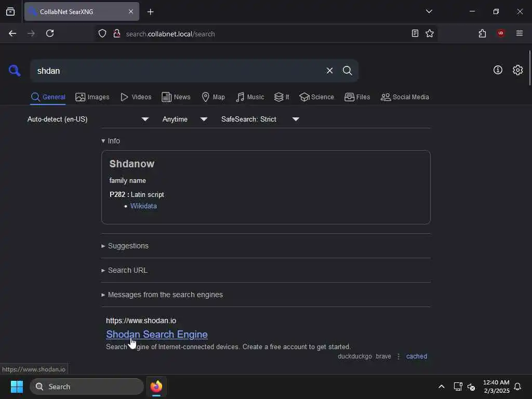Open cached version of result
This screenshot has width=532, height=399.
tap(417, 356)
